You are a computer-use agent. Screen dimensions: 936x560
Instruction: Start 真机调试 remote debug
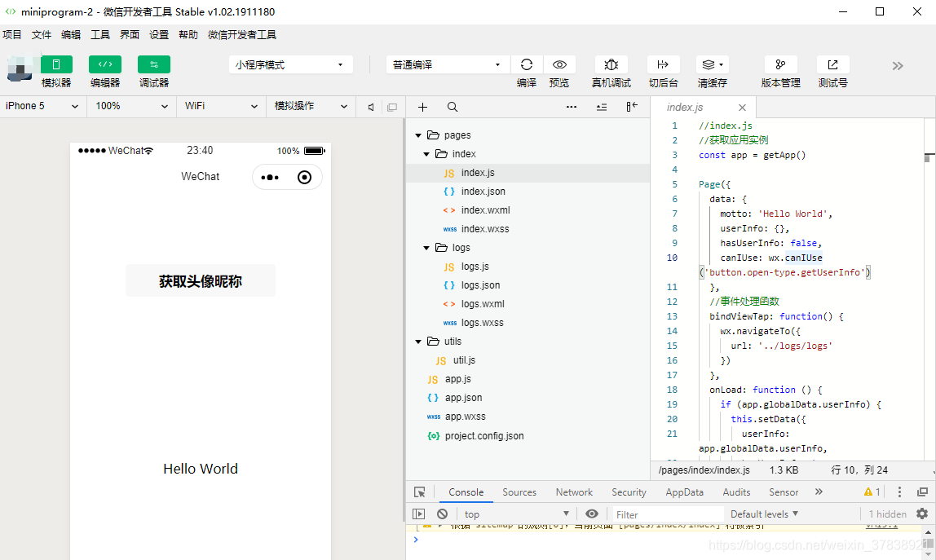tap(611, 64)
